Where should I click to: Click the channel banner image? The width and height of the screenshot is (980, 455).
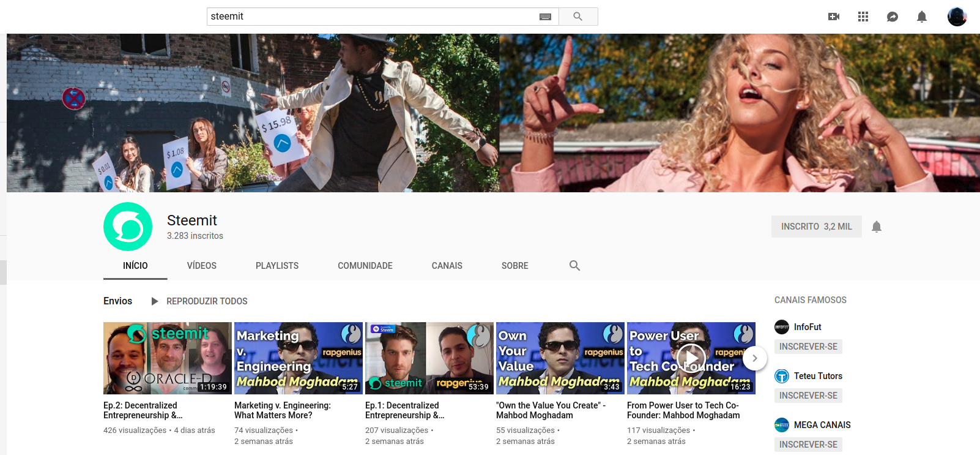coord(493,113)
